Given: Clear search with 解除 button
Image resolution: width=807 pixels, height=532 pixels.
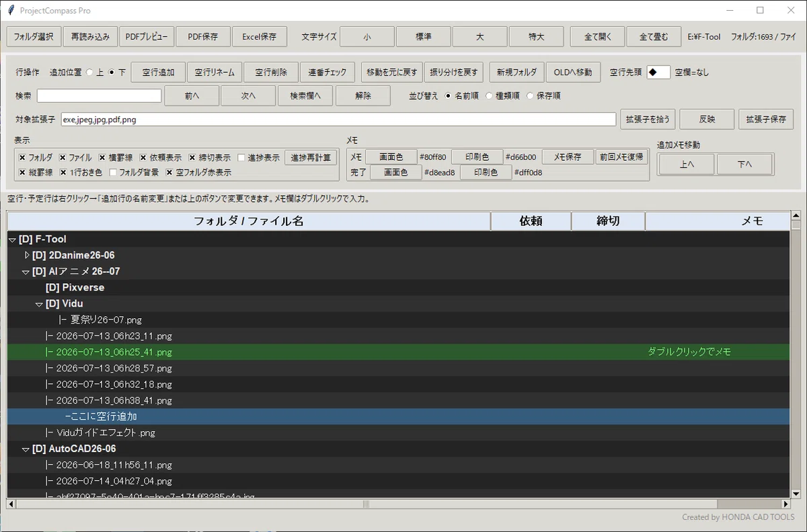Looking at the screenshot, I should click(x=363, y=96).
